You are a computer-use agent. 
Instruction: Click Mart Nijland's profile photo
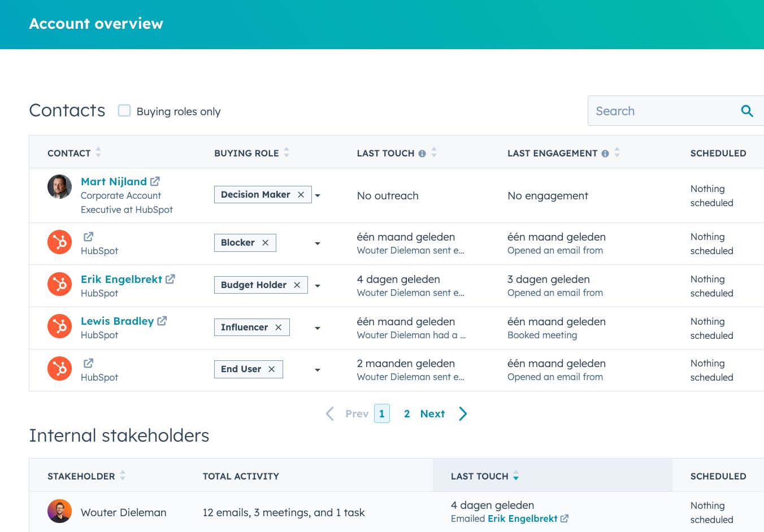point(59,186)
